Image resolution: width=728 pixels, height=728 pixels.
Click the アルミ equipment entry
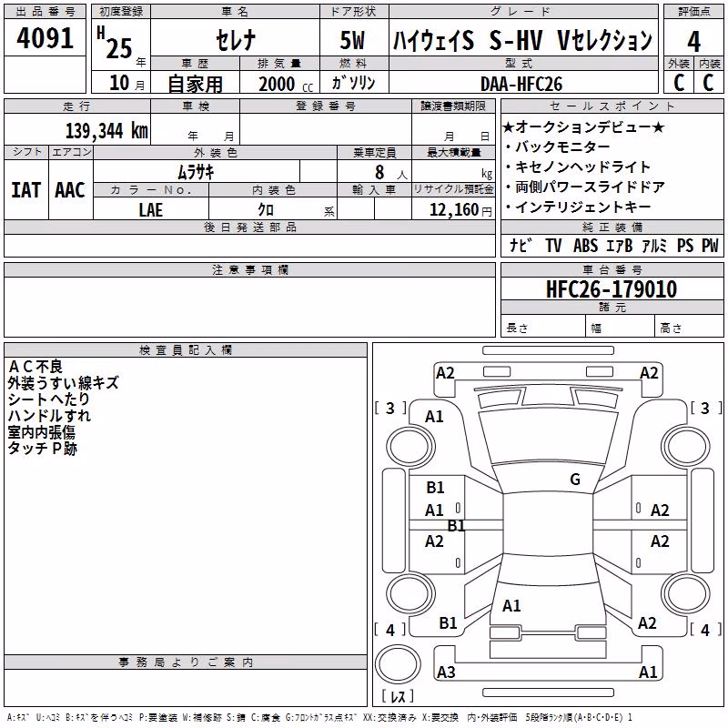point(654,246)
